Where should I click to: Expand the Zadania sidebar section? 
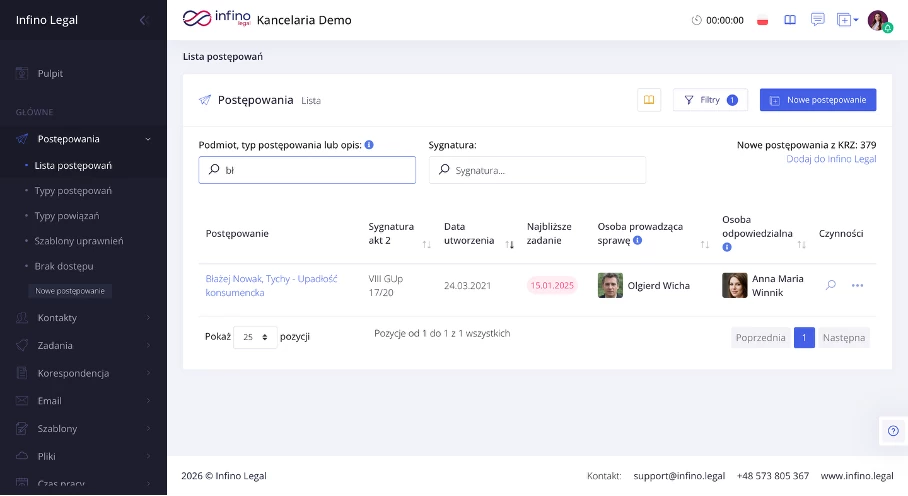[x=83, y=346]
